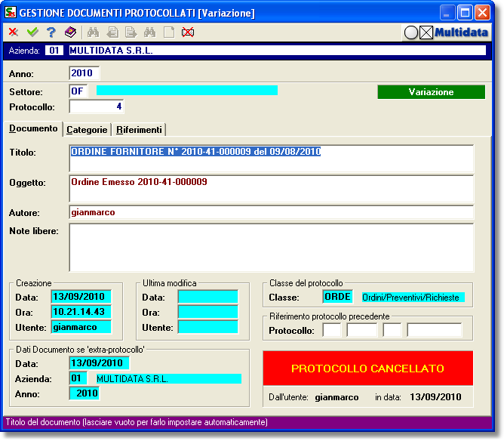Click the Azienda code 01 in header
Screen dimensions: 504x441
(54, 50)
